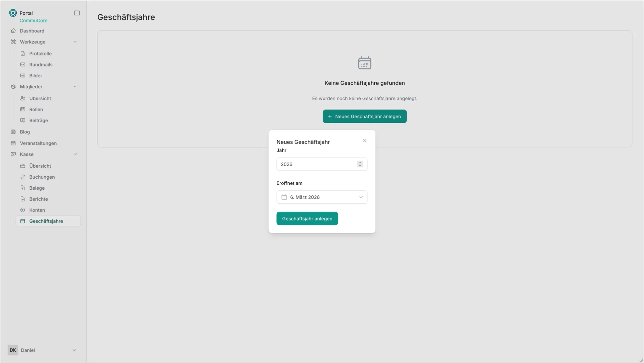This screenshot has width=644, height=363.
Task: Click the Jahr stepper arrows
Action: [x=360, y=164]
